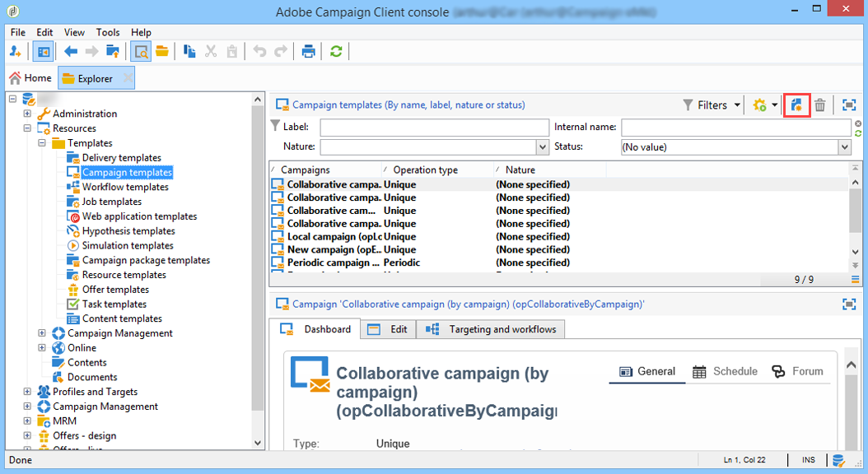Open the Filters dropdown

click(x=712, y=105)
